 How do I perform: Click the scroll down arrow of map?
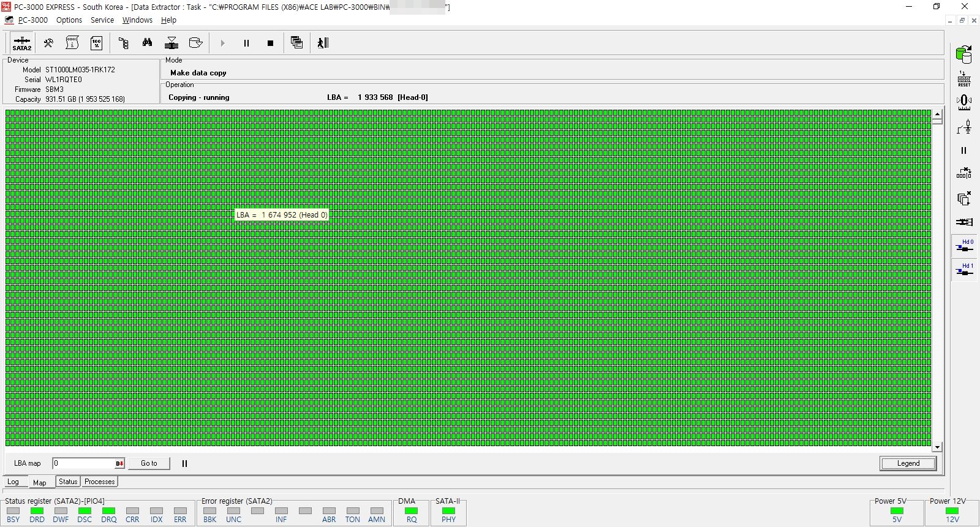(x=937, y=447)
